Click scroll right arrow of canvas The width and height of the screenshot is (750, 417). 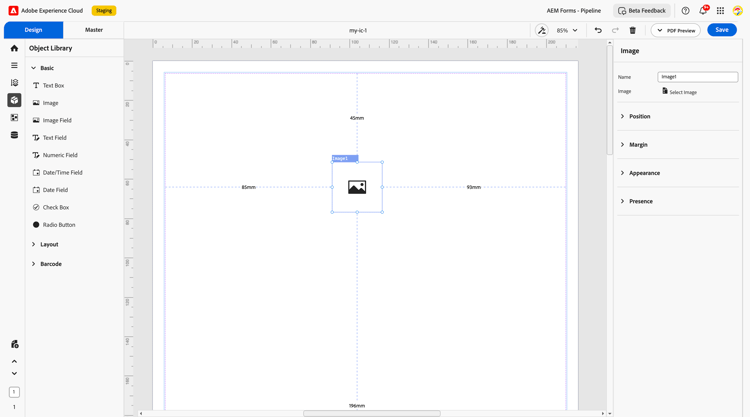pyautogui.click(x=603, y=413)
